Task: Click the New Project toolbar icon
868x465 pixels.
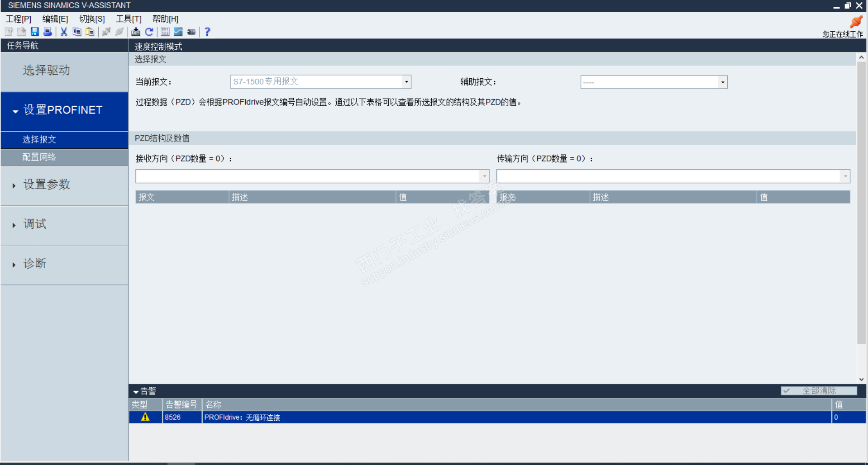Action: [x=9, y=32]
